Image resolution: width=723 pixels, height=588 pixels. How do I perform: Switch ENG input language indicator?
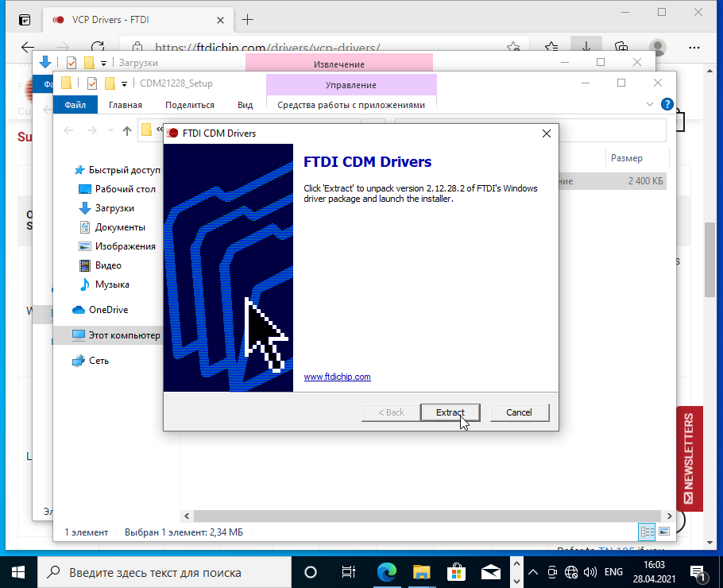pos(613,572)
